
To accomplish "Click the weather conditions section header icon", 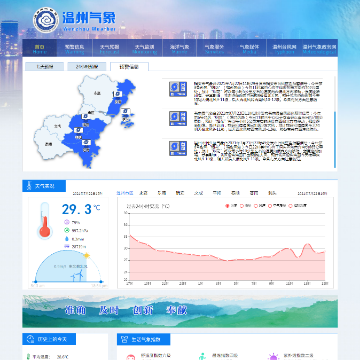I will 29,186.
